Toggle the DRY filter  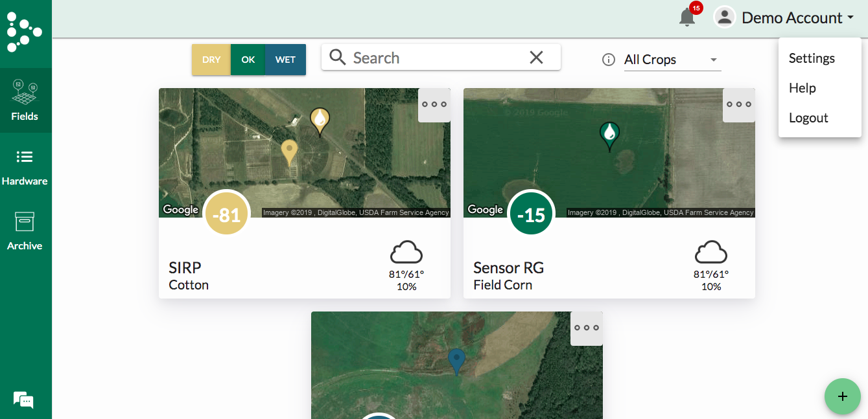coord(211,60)
